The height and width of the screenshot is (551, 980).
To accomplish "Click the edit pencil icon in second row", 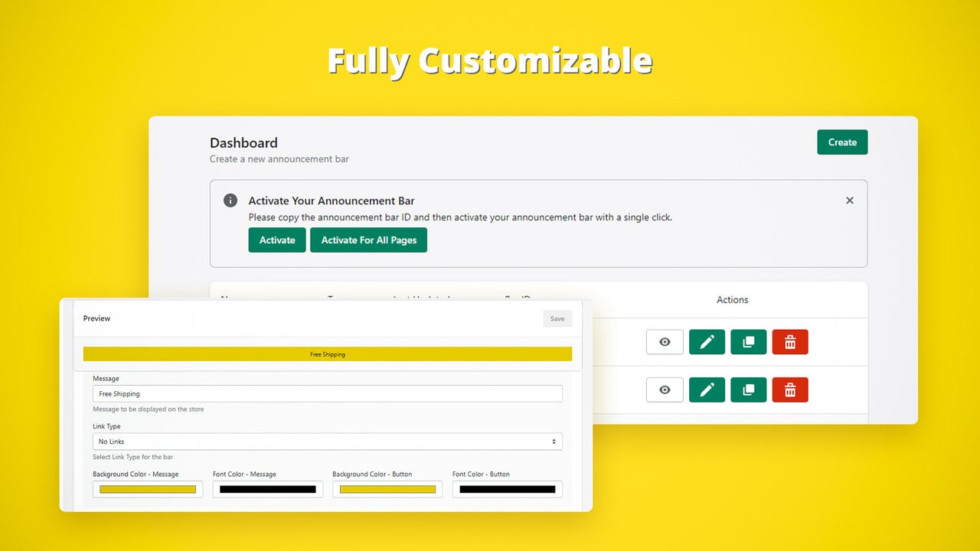I will [x=707, y=390].
